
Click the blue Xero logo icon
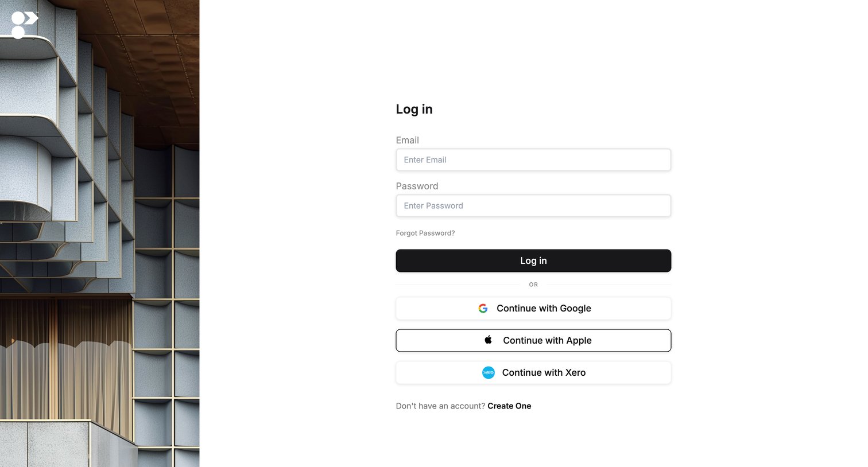pyautogui.click(x=489, y=373)
